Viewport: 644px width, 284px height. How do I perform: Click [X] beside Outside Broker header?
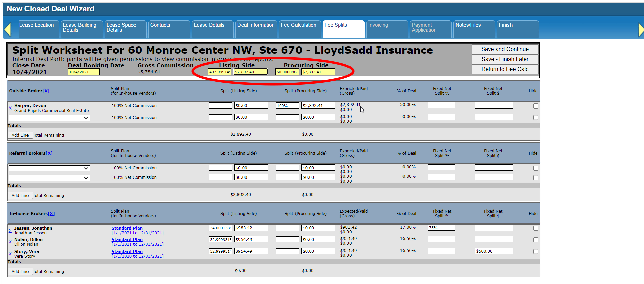click(46, 91)
